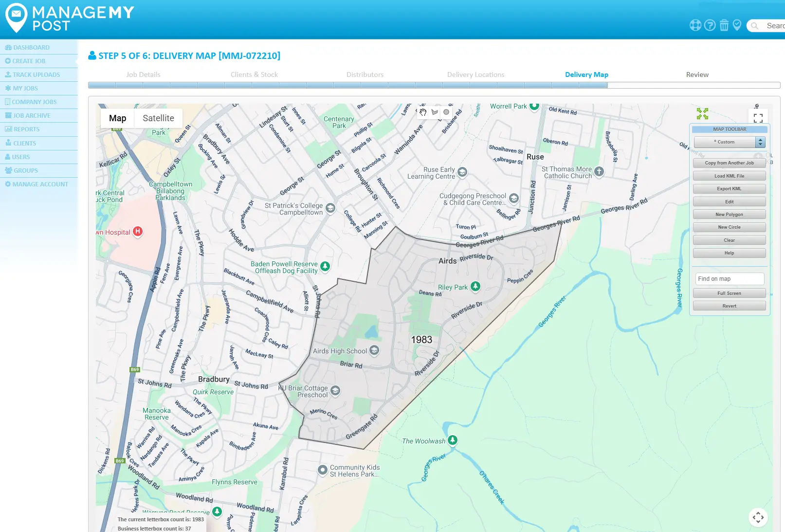Click the lifebuoy support icon in header
This screenshot has height=532, width=785.
click(695, 25)
